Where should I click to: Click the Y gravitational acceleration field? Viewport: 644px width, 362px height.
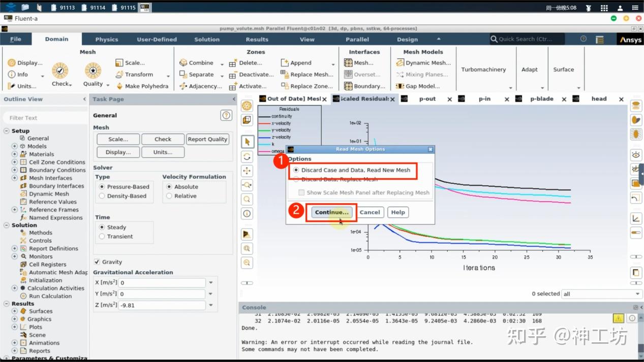(x=163, y=294)
